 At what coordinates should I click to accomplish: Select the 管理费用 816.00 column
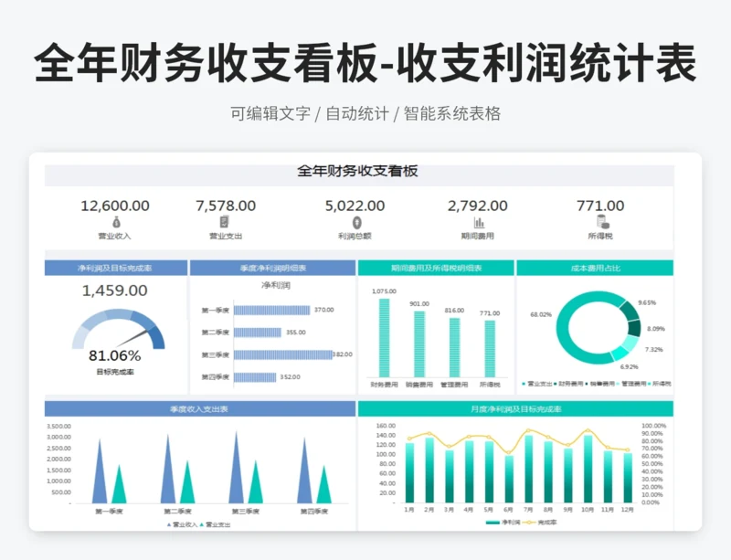click(454, 347)
